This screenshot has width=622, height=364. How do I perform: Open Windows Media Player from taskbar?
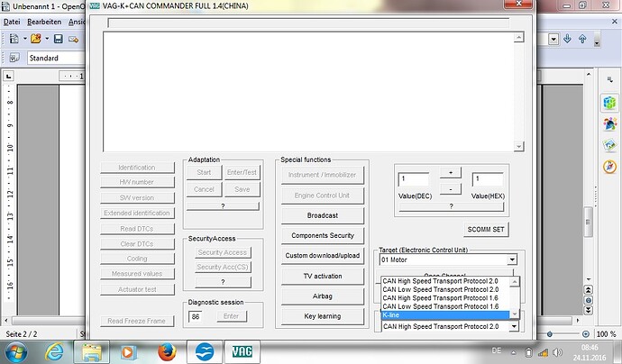[128, 352]
